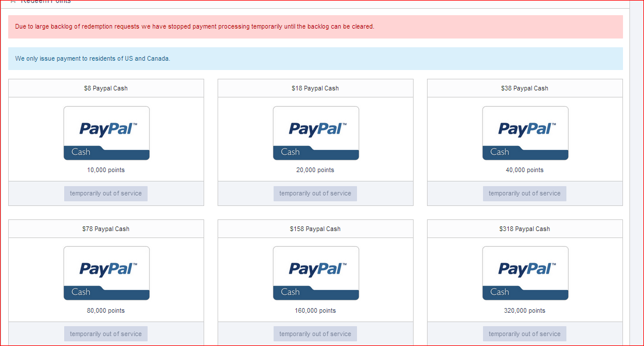Image resolution: width=644 pixels, height=346 pixels.
Task: Select the '$318 Paypal Cash' title
Action: click(524, 229)
